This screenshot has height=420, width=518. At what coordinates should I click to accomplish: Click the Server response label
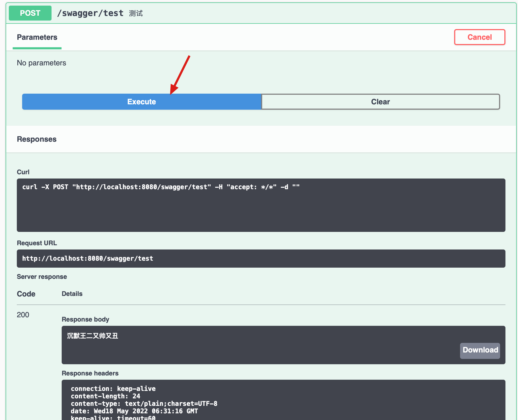click(x=42, y=277)
